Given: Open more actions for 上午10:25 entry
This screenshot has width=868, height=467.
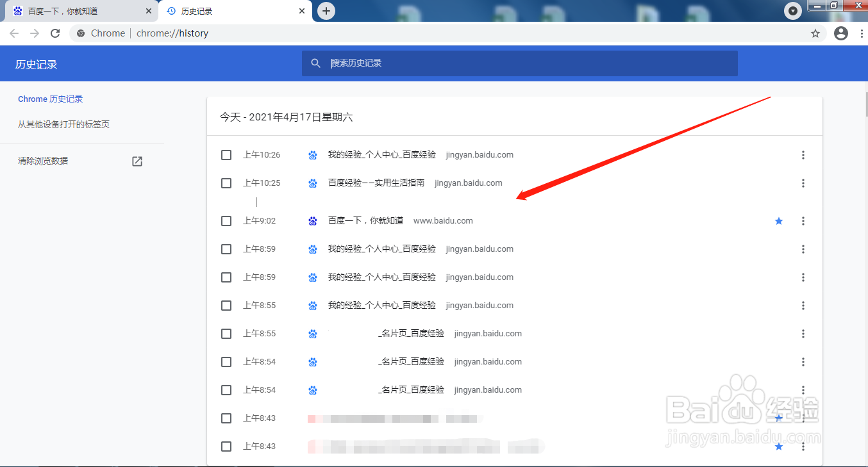Looking at the screenshot, I should tap(803, 183).
